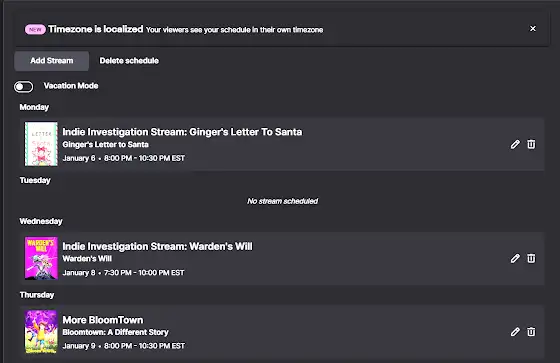This screenshot has height=363, width=560.
Task: Click Bloomtown: A Different Story game name
Action: 115,332
